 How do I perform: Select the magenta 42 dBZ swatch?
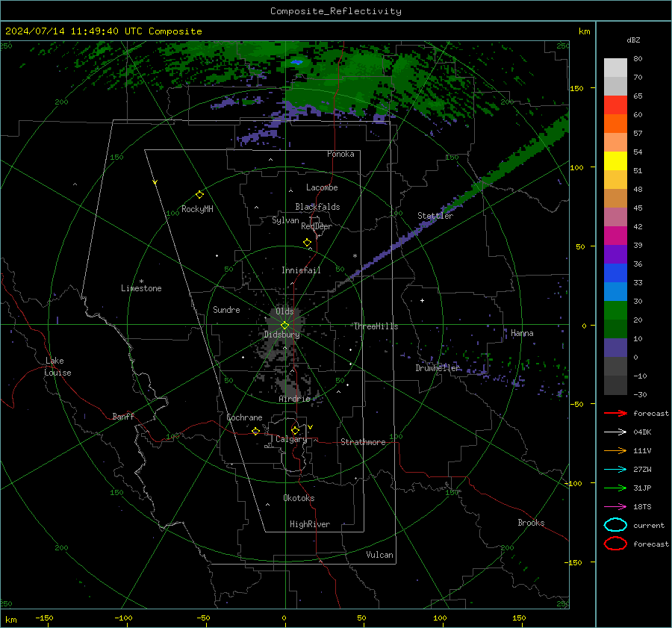click(615, 235)
